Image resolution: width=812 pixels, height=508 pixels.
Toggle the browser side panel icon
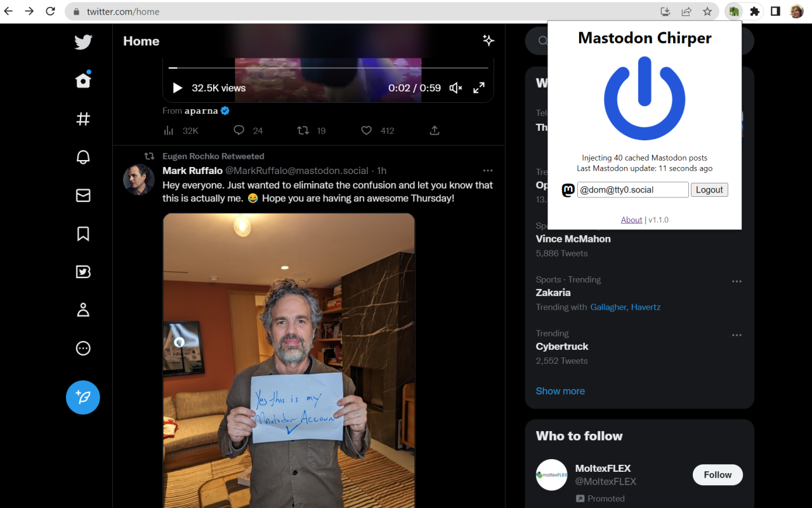[x=775, y=11]
